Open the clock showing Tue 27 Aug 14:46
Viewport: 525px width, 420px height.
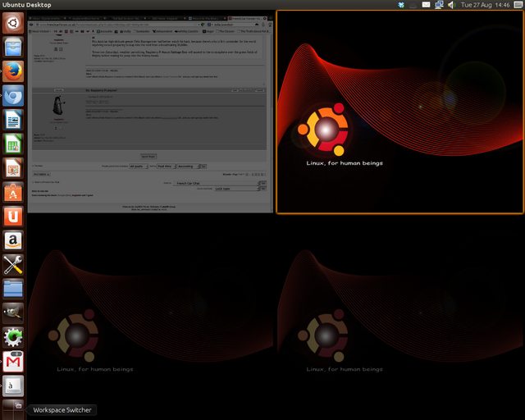click(x=485, y=5)
